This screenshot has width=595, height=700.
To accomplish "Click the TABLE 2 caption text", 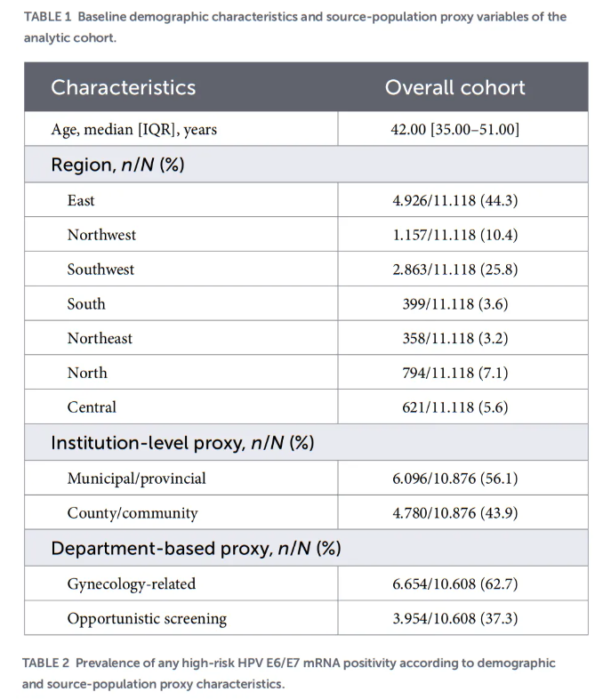I will coord(289,673).
